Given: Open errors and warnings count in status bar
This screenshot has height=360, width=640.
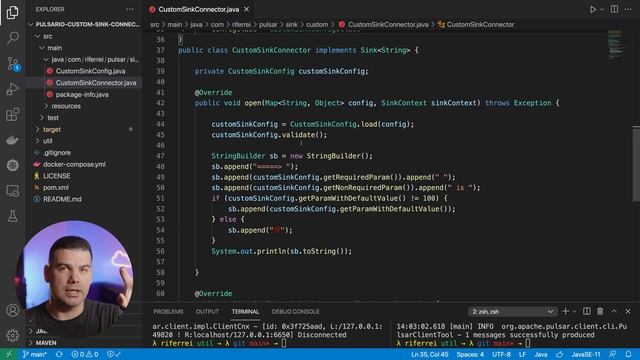Looking at the screenshot, I should [x=84, y=354].
